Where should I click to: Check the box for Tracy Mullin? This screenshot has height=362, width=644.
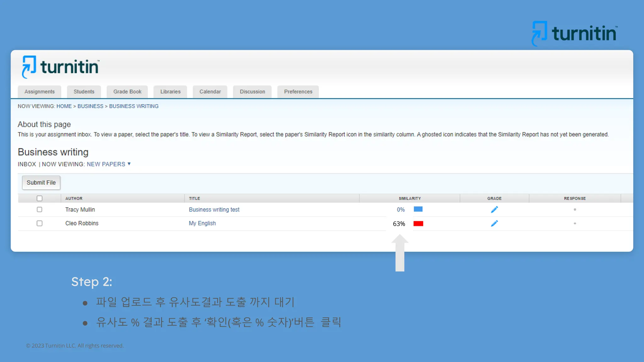point(39,209)
